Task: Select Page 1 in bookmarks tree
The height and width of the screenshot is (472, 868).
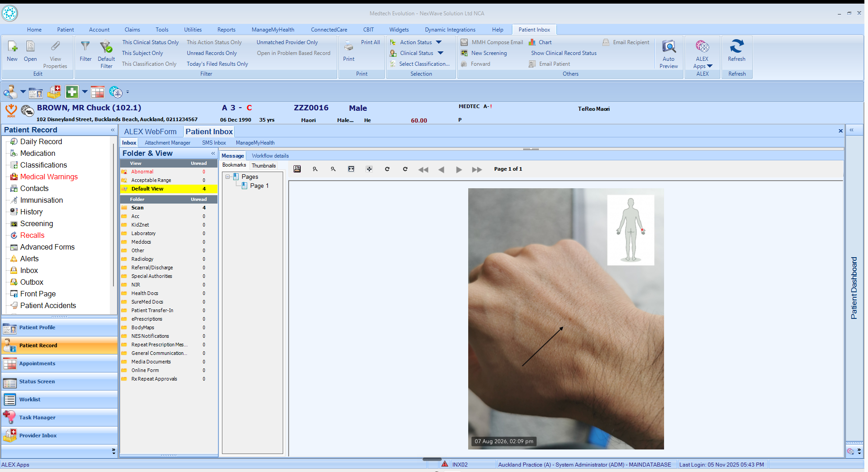Action: (259, 186)
